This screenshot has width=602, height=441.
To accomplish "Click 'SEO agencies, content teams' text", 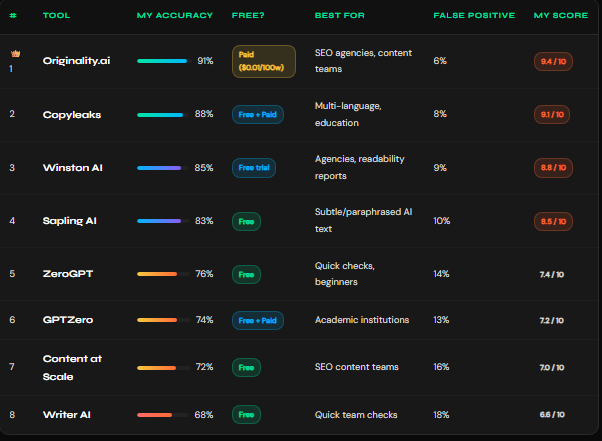I will tap(363, 61).
